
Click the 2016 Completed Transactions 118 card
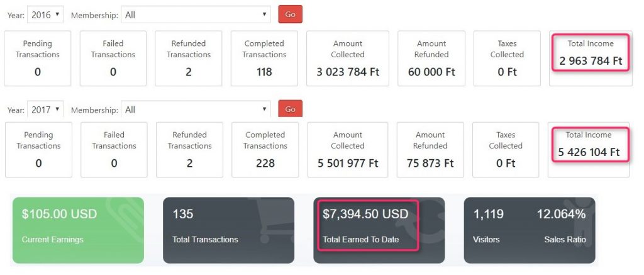[264, 58]
